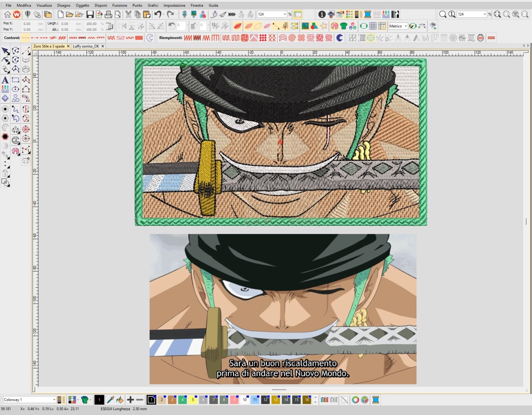Save the design with the floppy disk icon

tap(90, 15)
